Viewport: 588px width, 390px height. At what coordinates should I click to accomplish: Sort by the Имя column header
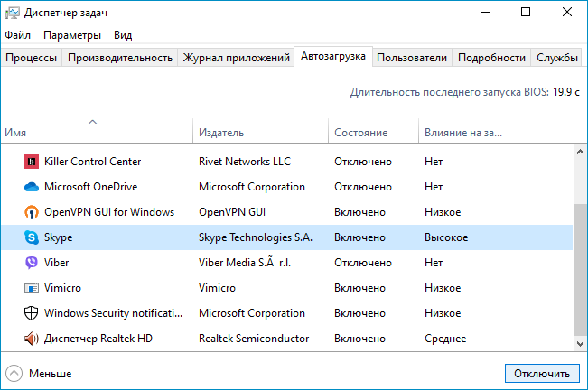click(x=97, y=131)
